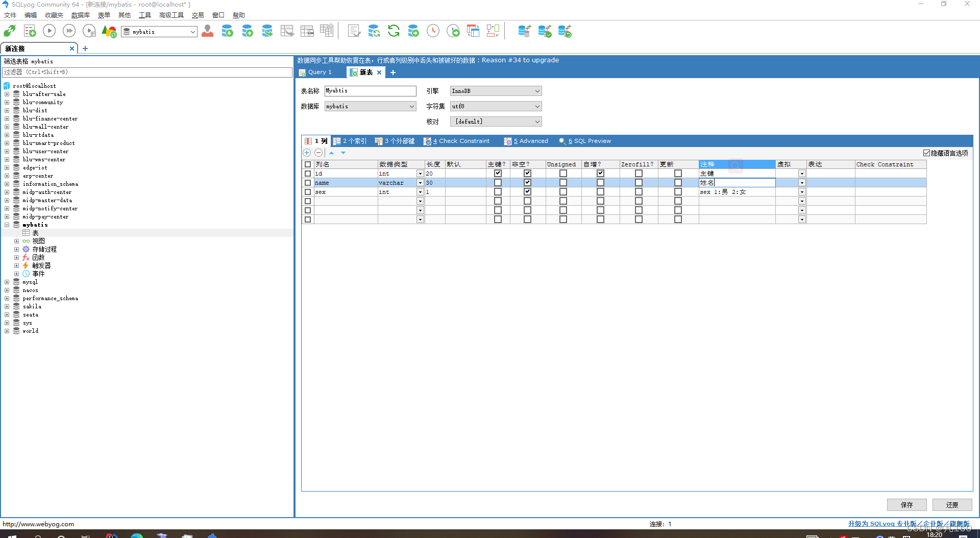Expand the sakila database node
The height and width of the screenshot is (538, 980).
click(x=7, y=306)
